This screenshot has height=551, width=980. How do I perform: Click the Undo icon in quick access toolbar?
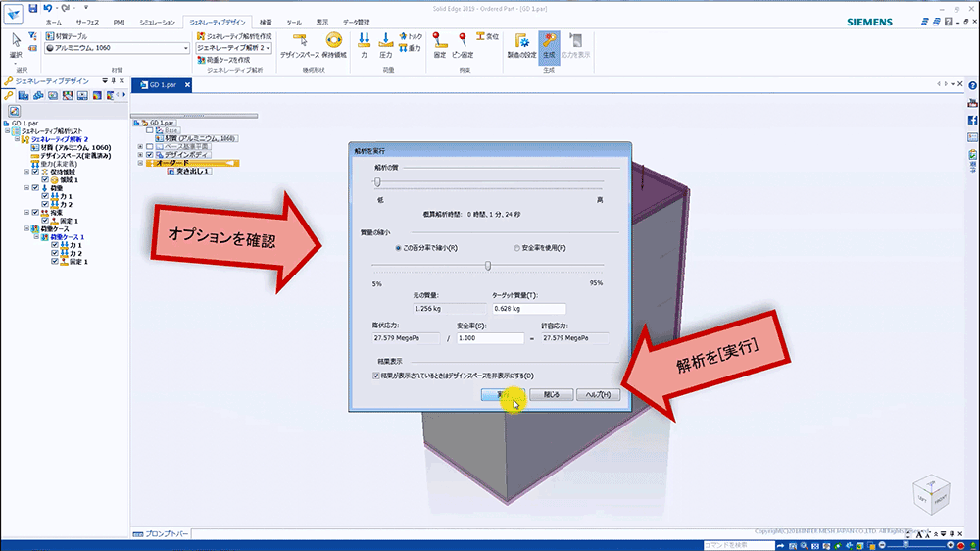click(x=48, y=8)
